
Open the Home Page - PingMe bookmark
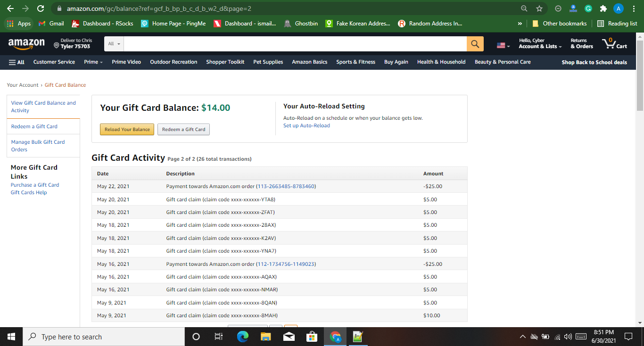pyautogui.click(x=173, y=24)
